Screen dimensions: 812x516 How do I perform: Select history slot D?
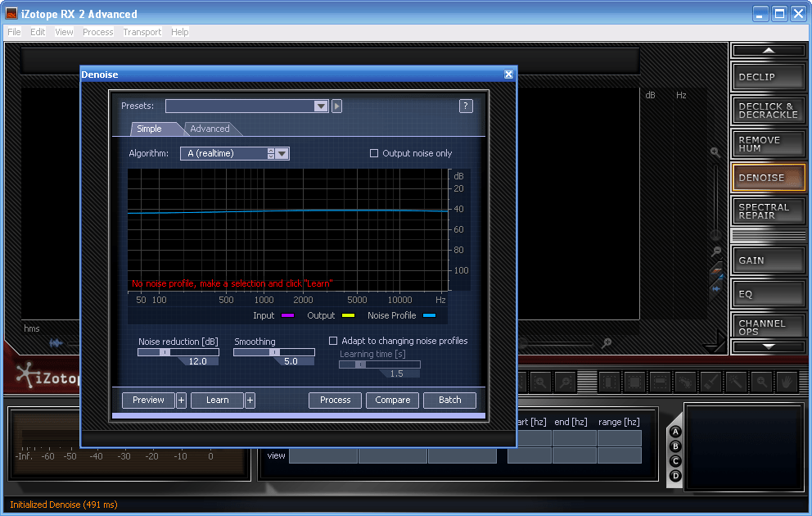[675, 476]
